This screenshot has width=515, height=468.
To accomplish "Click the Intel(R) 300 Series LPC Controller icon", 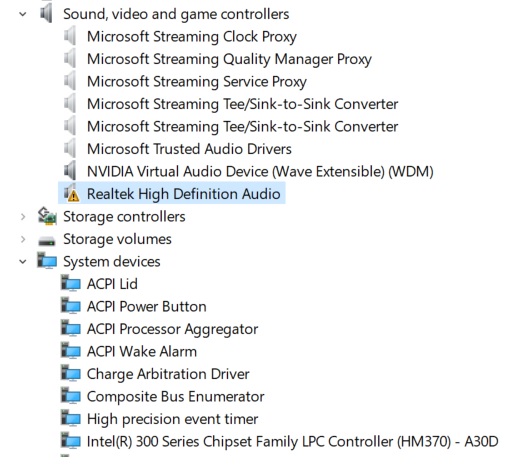I will click(71, 441).
